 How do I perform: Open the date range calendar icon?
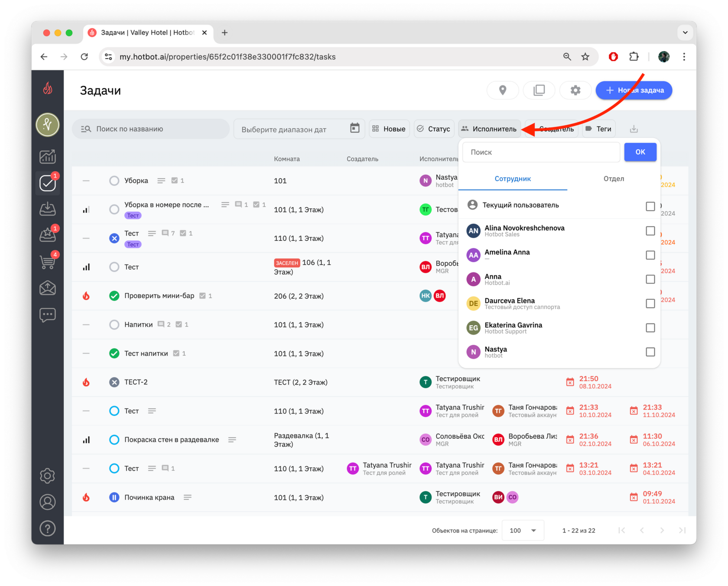coord(355,128)
